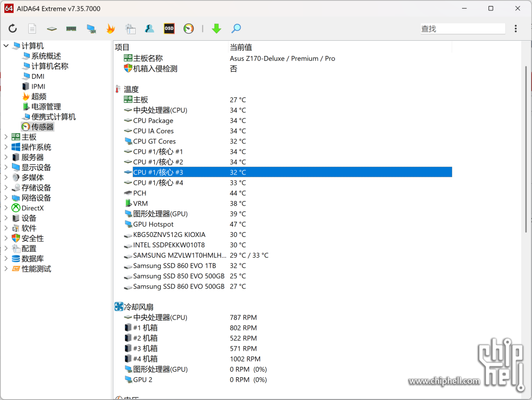Expand the 网络设备 tree node
This screenshot has width=532, height=400.
click(6, 198)
